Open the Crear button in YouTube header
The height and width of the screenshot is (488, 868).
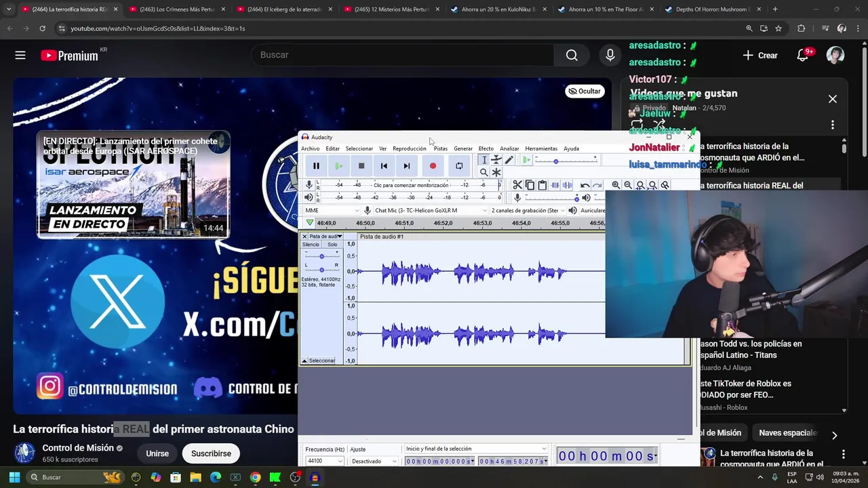(x=760, y=56)
